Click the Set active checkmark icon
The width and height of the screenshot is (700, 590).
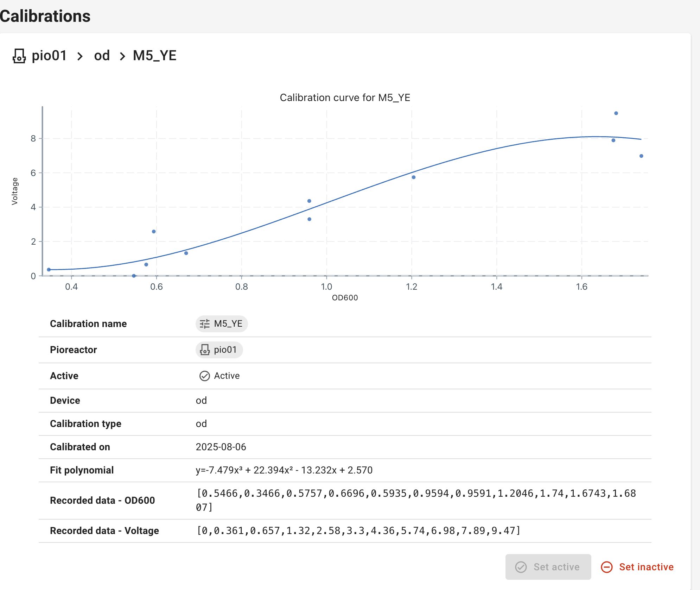521,567
